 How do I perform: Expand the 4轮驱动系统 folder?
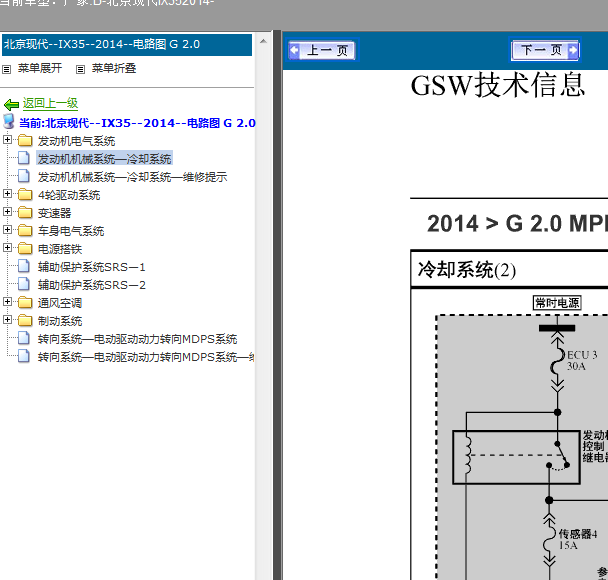pos(7,193)
